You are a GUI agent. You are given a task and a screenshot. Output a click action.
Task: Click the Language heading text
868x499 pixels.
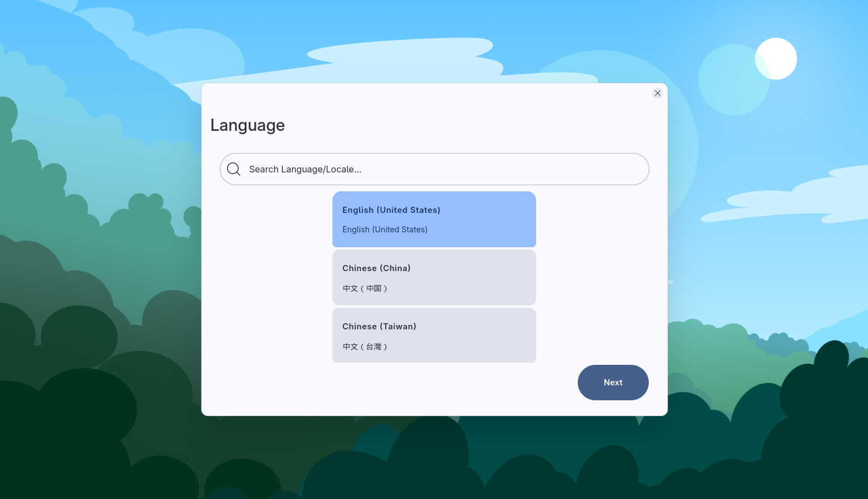click(x=248, y=125)
